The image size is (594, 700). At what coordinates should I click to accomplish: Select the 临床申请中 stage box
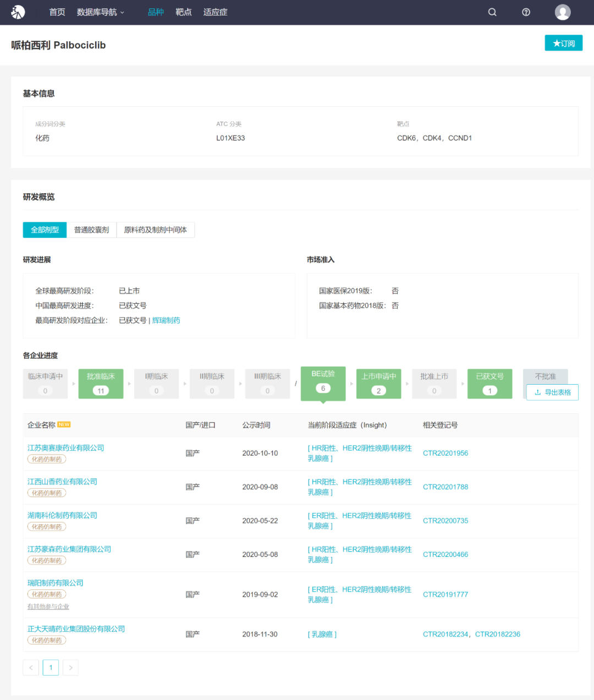tap(46, 384)
